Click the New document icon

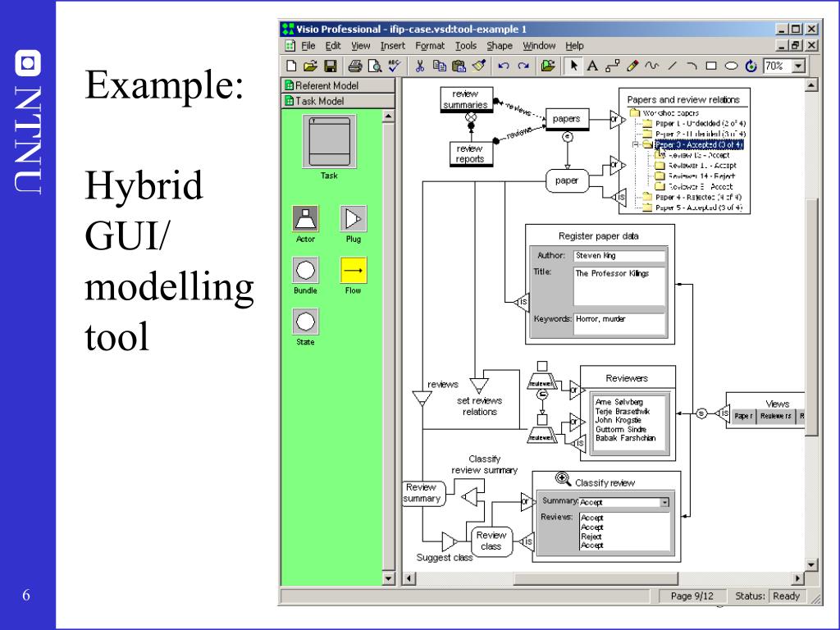(x=291, y=66)
